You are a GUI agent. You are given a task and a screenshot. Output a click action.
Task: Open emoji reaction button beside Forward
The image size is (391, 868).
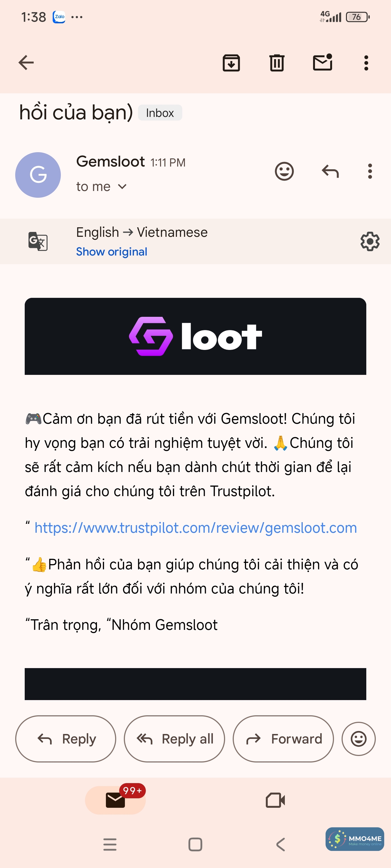[358, 739]
